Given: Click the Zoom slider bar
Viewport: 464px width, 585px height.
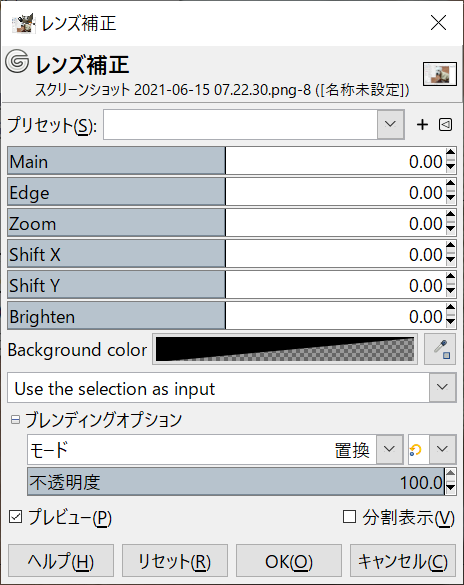Looking at the screenshot, I should [231, 223].
